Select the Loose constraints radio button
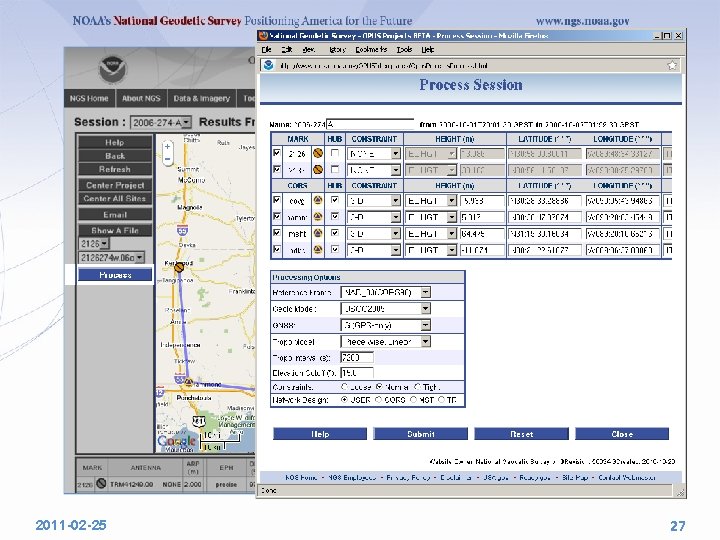 (344, 387)
